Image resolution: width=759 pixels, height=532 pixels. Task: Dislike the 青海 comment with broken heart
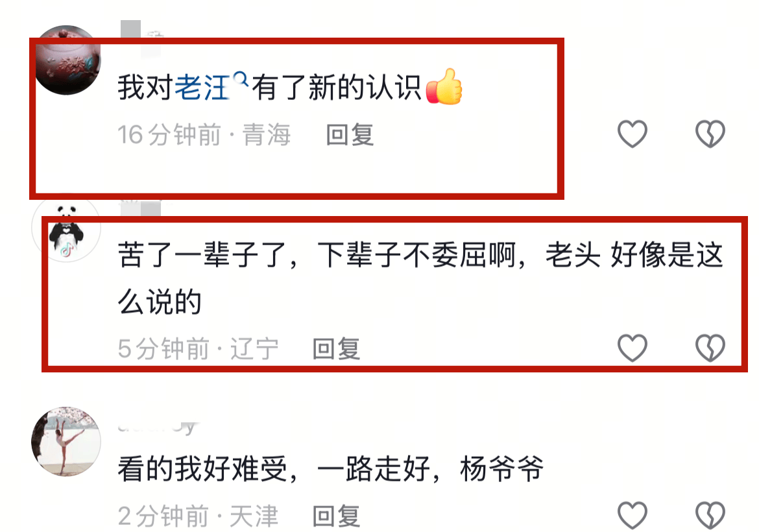[710, 134]
